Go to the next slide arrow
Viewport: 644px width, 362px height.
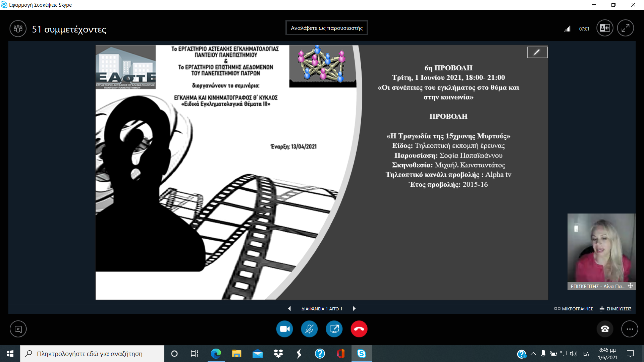[354, 309]
